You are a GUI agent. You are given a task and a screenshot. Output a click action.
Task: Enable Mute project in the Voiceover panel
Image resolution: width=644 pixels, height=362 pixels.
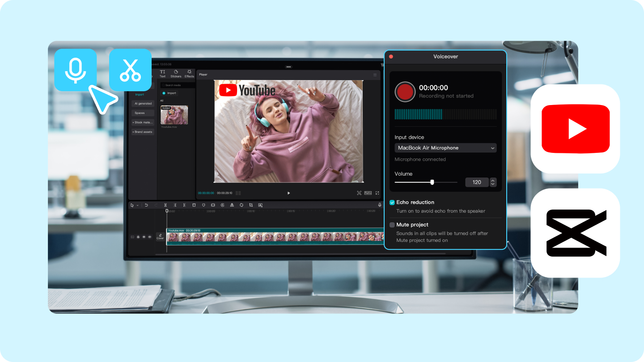pos(392,225)
